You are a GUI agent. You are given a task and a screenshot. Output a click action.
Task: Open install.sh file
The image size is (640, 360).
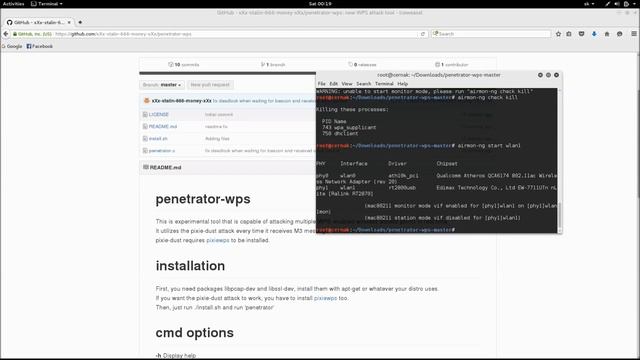coord(158,139)
